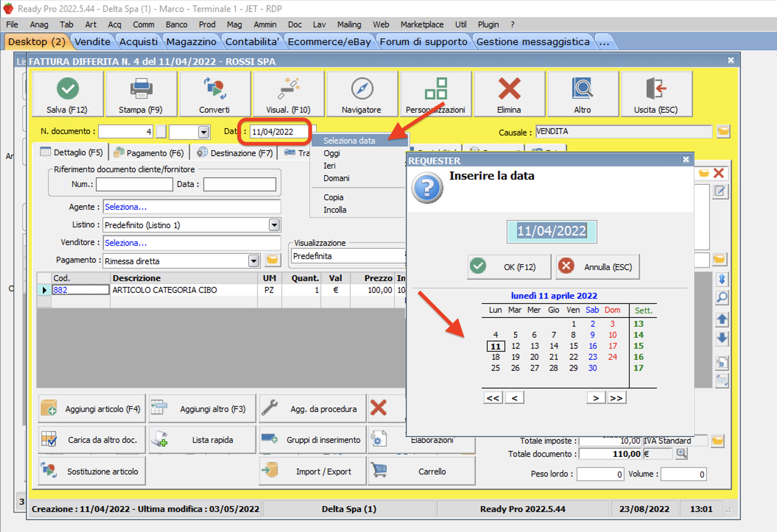Choose Copia in context menu
This screenshot has height=532, width=777.
333,198
